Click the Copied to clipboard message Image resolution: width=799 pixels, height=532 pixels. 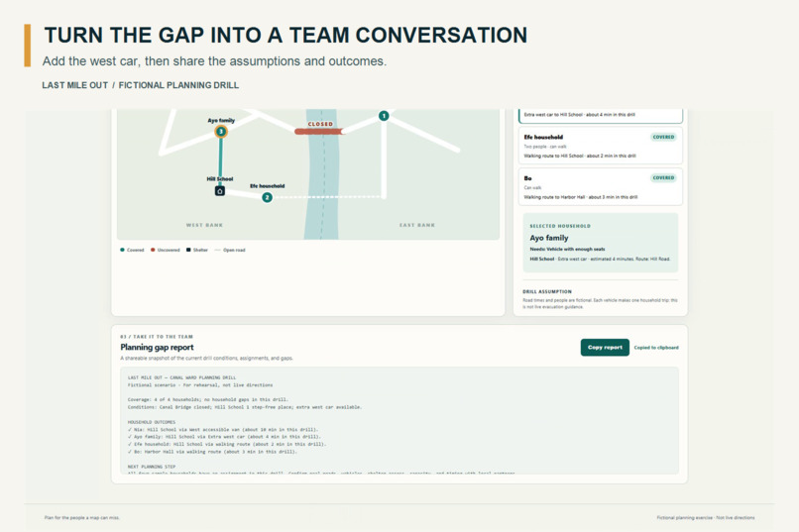click(x=656, y=348)
